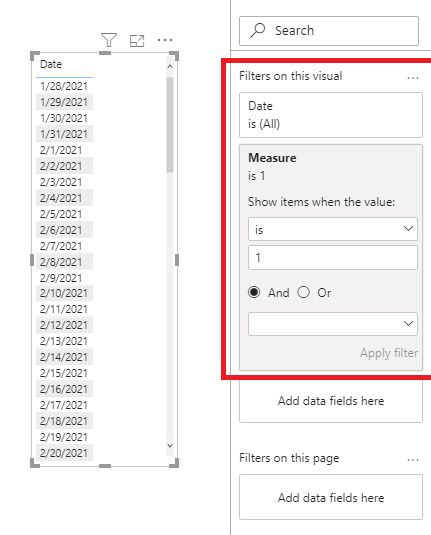Select the 1/29/2021 row
This screenshot has height=535, width=431.
pyautogui.click(x=64, y=102)
